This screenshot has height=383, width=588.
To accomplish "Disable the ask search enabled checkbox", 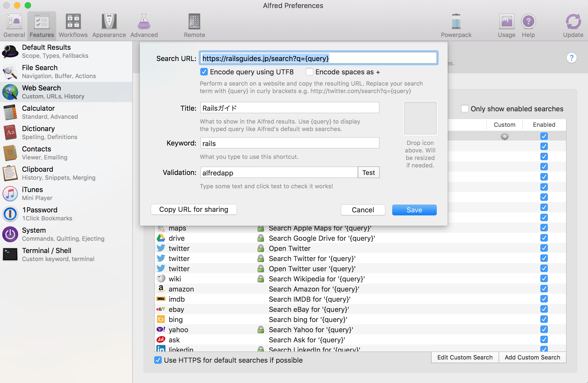I will point(544,339).
